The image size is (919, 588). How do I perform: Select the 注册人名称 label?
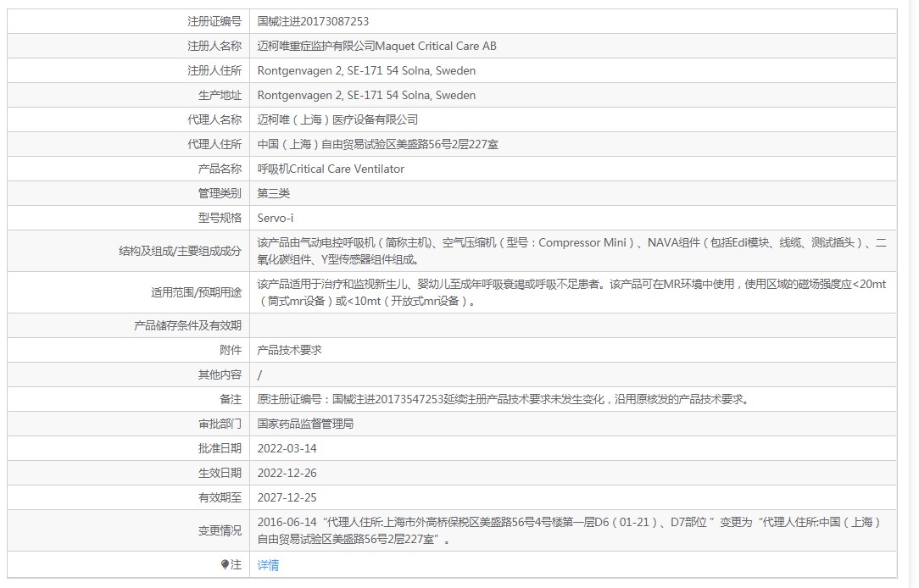click(214, 47)
